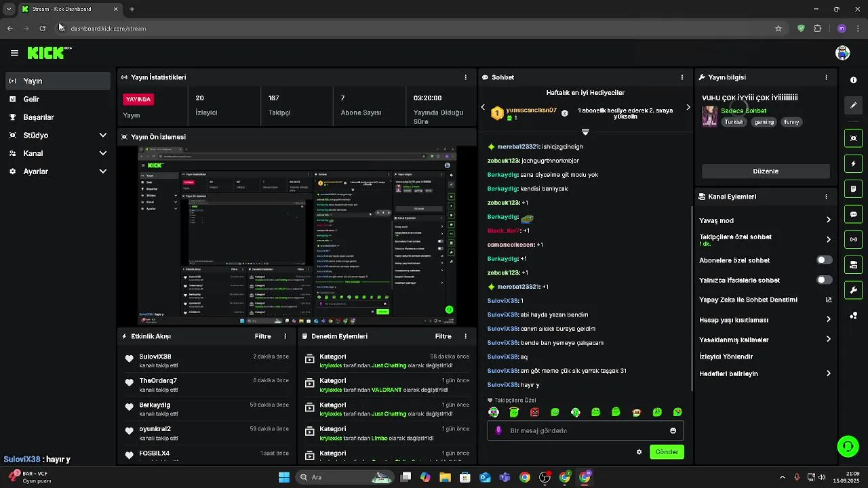Click the chat bubble icon in right sidebar
Viewport: 868px width, 488px height.
[x=853, y=214]
